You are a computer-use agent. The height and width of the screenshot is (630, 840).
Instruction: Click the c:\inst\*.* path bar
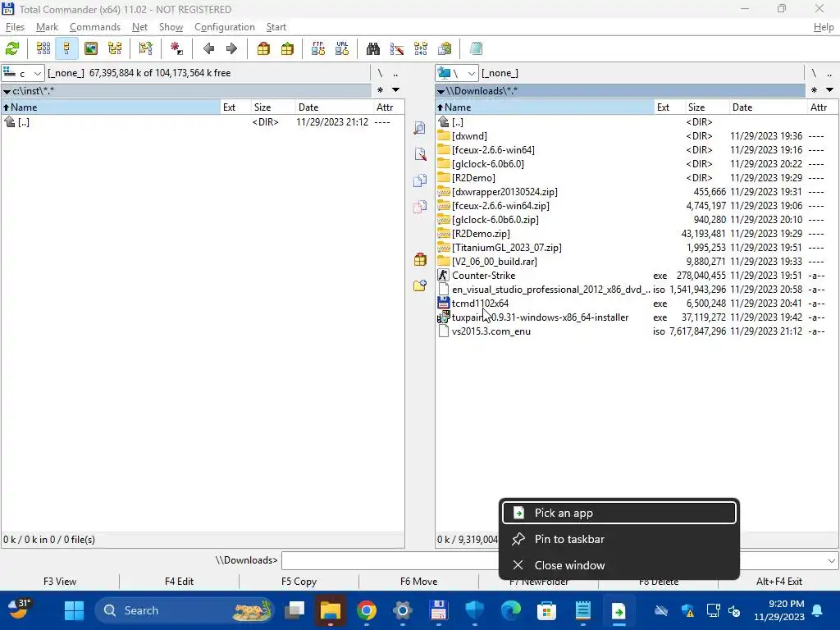tap(186, 90)
